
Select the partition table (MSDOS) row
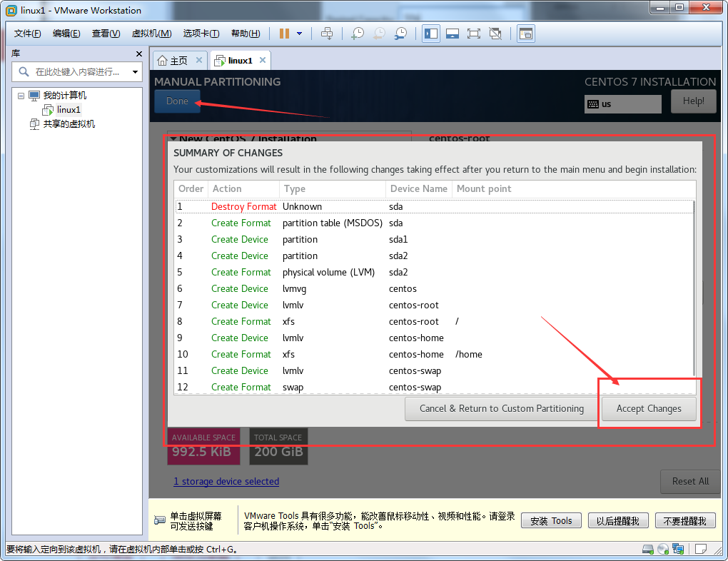point(434,223)
